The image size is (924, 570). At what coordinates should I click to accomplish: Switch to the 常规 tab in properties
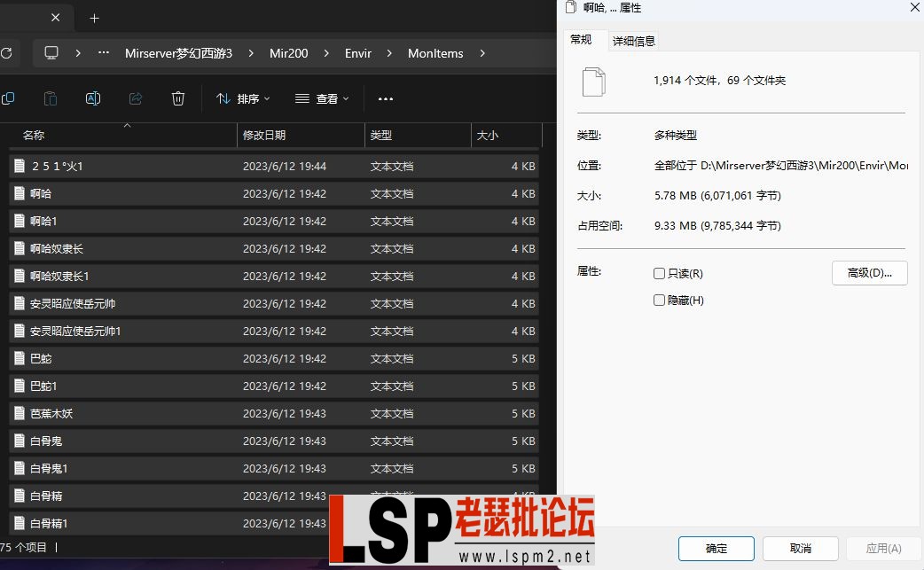[581, 39]
